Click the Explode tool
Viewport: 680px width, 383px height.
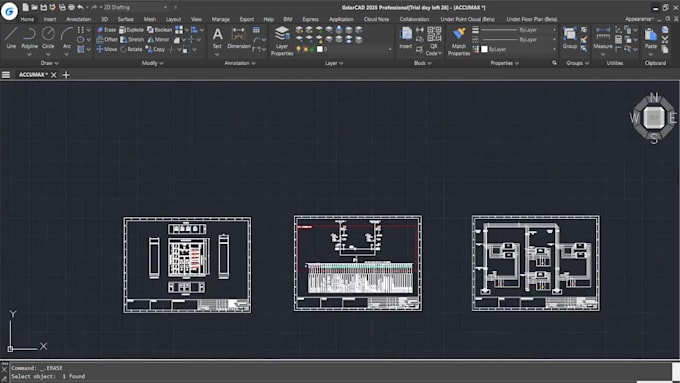[x=131, y=29]
